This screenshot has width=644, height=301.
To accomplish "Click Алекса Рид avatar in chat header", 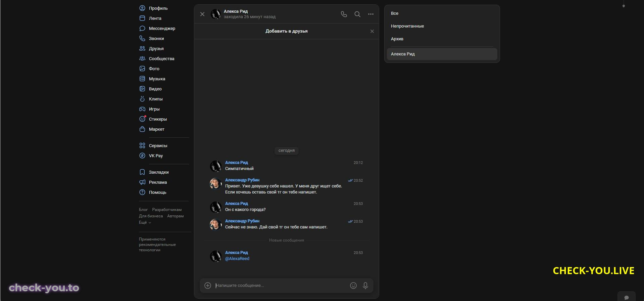I will pyautogui.click(x=216, y=14).
